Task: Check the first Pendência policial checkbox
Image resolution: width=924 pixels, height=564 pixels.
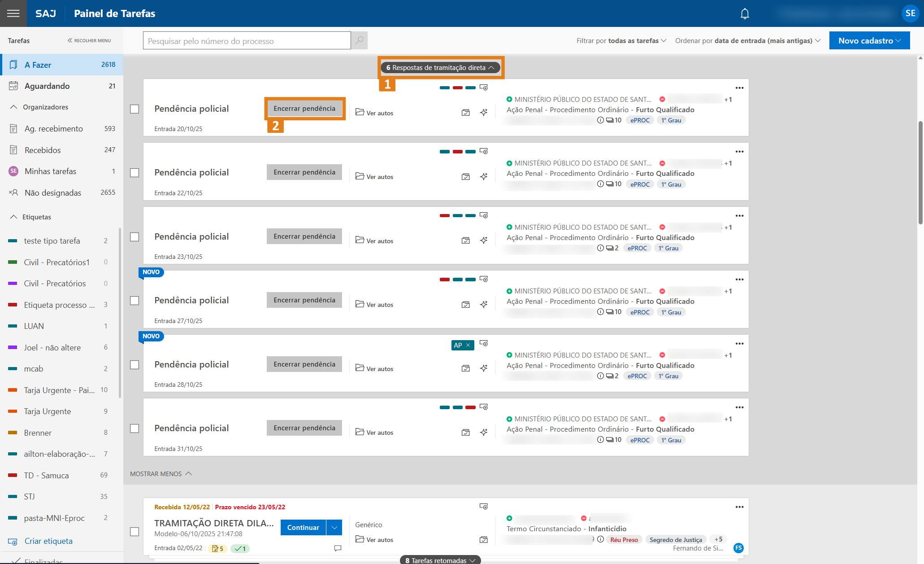Action: pos(134,109)
